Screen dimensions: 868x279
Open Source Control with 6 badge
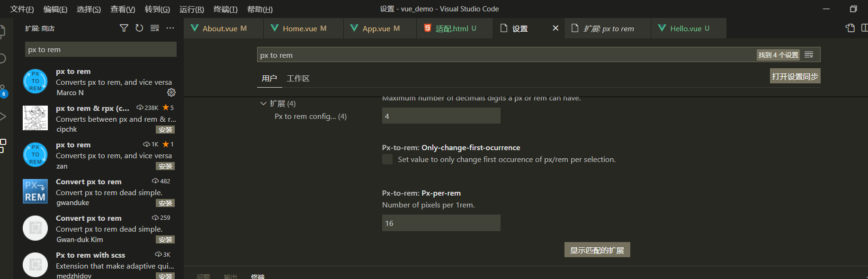tap(2, 90)
